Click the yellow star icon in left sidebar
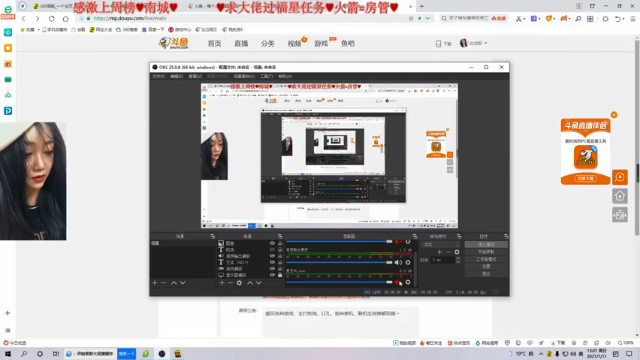Screen dimensions: 640x360 click(x=8, y=48)
